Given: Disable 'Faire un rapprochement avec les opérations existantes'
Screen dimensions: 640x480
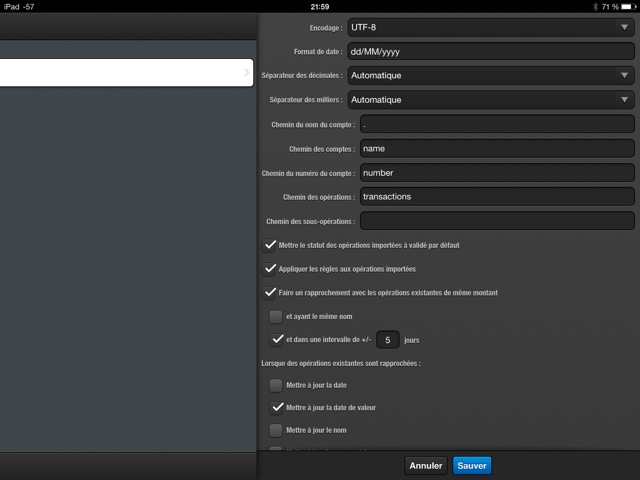Looking at the screenshot, I should click(x=270, y=292).
